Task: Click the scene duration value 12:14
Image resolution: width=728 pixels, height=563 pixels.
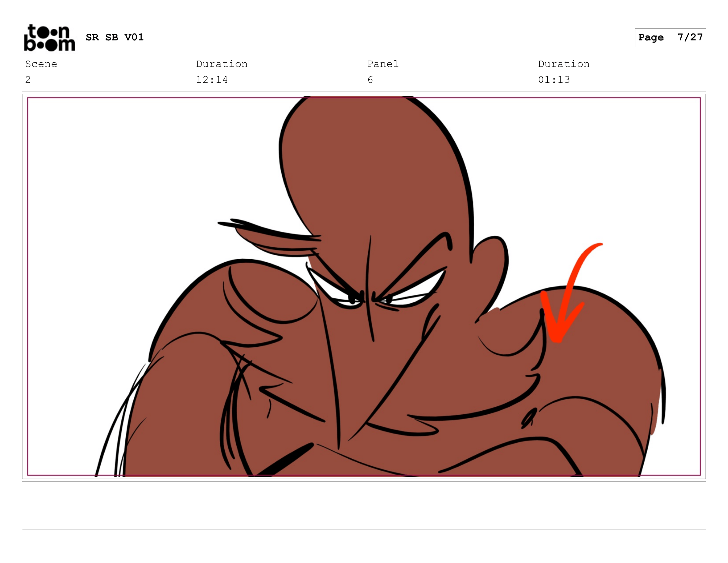Action: click(212, 79)
